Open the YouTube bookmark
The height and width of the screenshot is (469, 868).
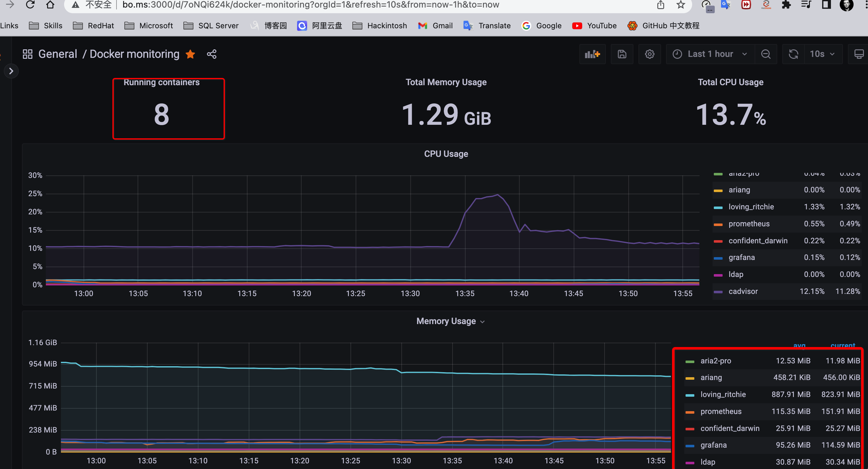click(595, 26)
